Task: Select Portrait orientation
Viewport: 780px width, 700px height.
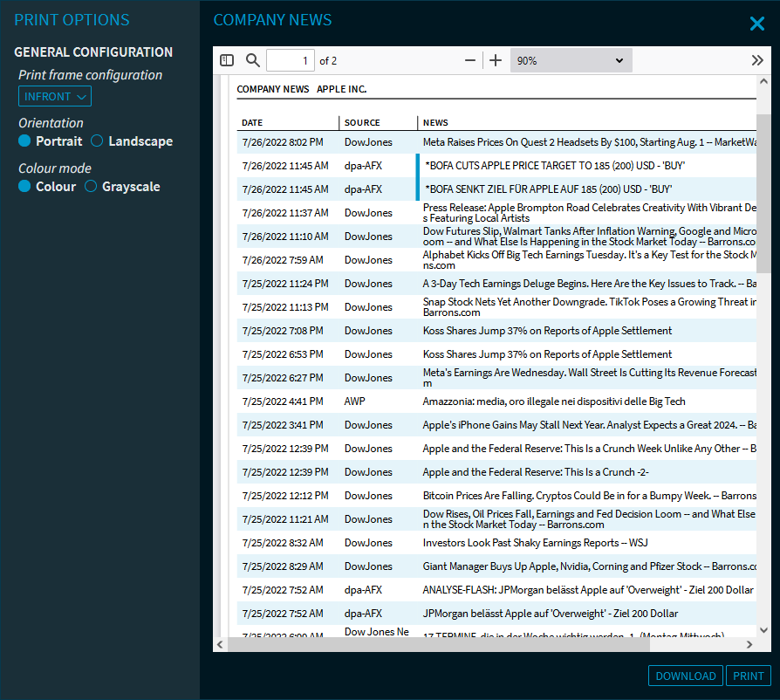Action: (x=25, y=141)
